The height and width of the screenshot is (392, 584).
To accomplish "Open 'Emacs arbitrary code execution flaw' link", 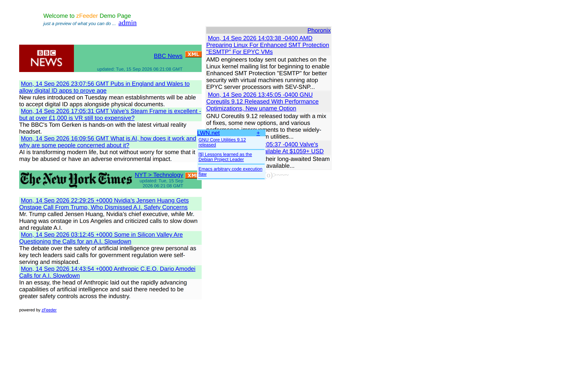I will (x=230, y=171).
